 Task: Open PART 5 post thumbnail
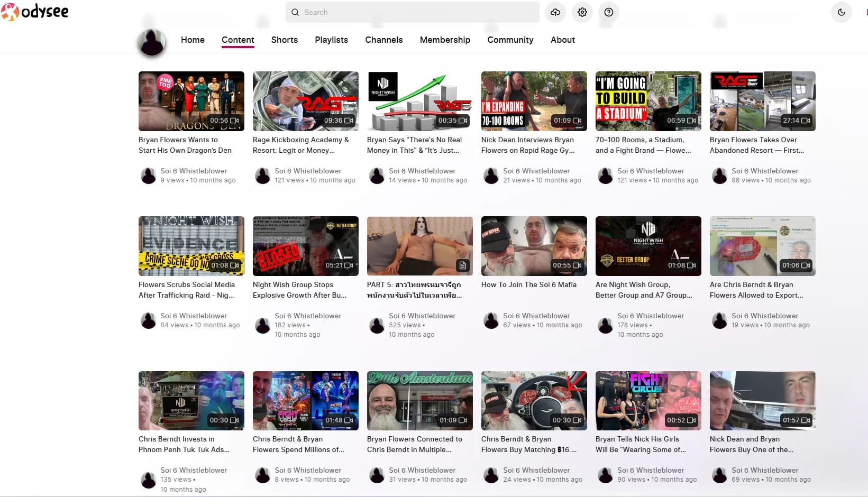click(420, 246)
